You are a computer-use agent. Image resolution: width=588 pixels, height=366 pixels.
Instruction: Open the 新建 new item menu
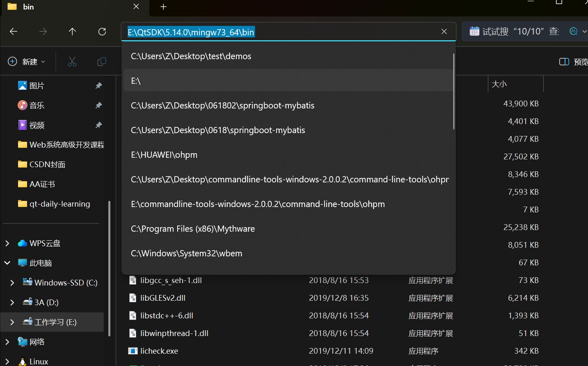(x=27, y=62)
